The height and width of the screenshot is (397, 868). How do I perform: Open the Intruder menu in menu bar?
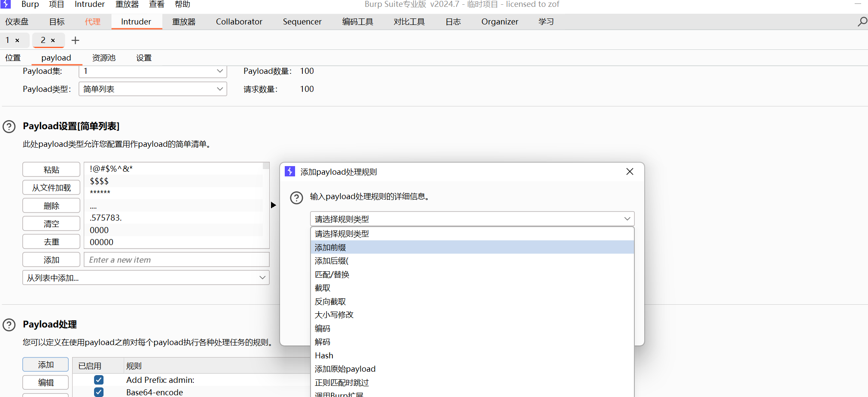pyautogui.click(x=90, y=4)
